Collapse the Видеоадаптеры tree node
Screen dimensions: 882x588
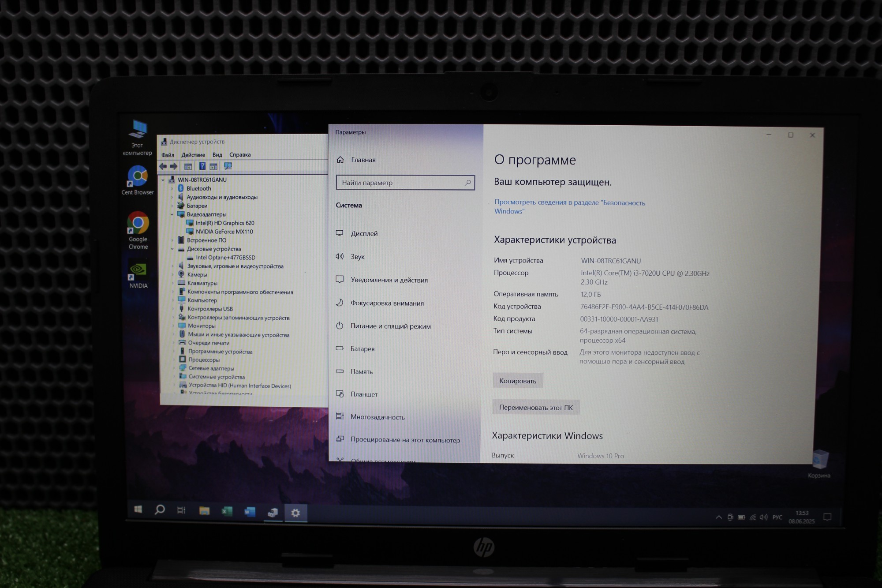pyautogui.click(x=172, y=214)
